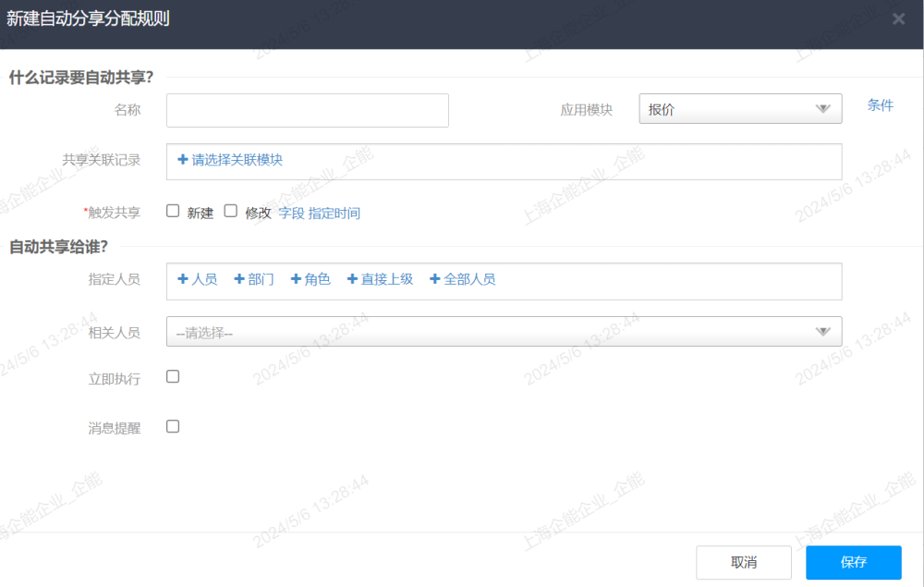Tick the 新建 trigger checkbox
924x587 pixels.
[x=173, y=211]
